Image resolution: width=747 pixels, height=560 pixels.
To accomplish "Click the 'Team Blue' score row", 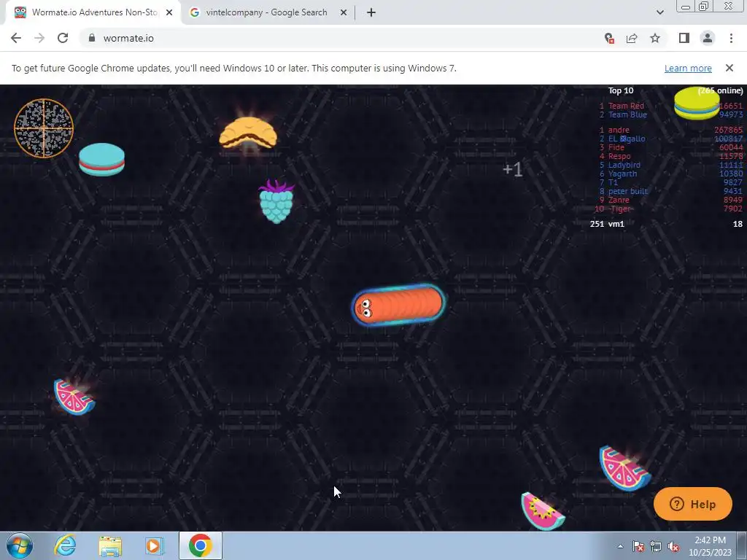I will pos(671,114).
